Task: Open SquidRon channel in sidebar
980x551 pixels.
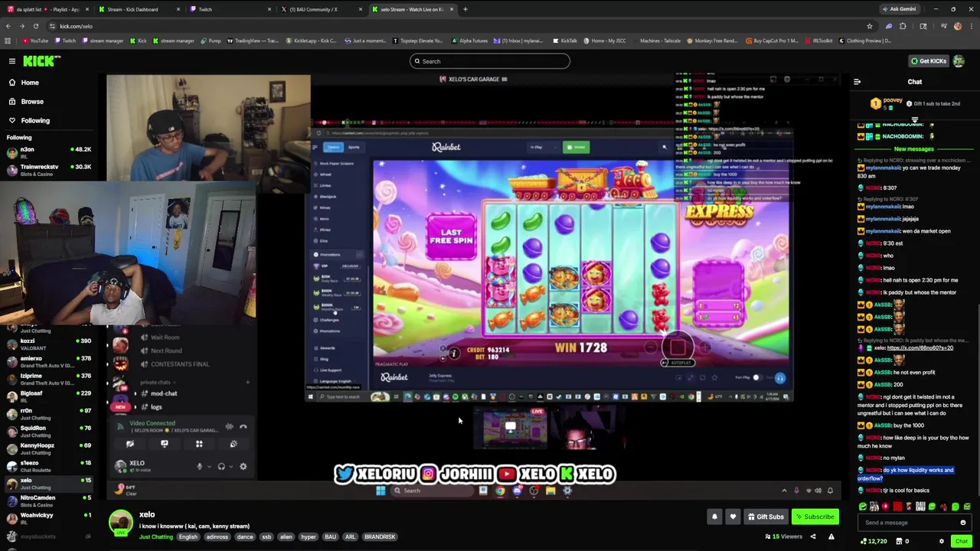Action: (47, 432)
